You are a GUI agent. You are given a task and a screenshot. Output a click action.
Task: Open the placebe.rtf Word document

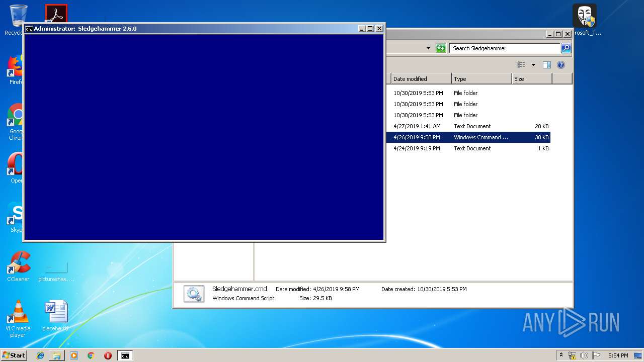(x=56, y=316)
